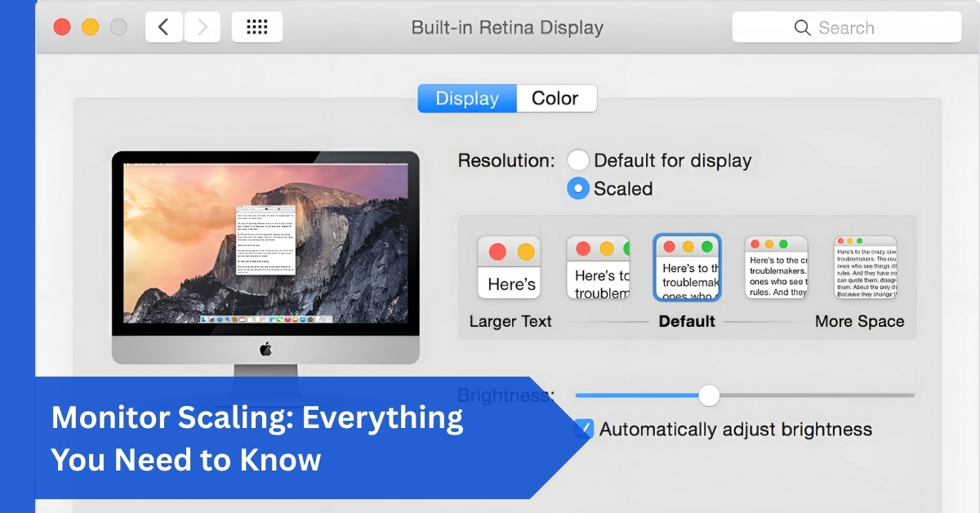Toggle Automatically adjust brightness checkbox
The width and height of the screenshot is (980, 513).
[x=583, y=429]
